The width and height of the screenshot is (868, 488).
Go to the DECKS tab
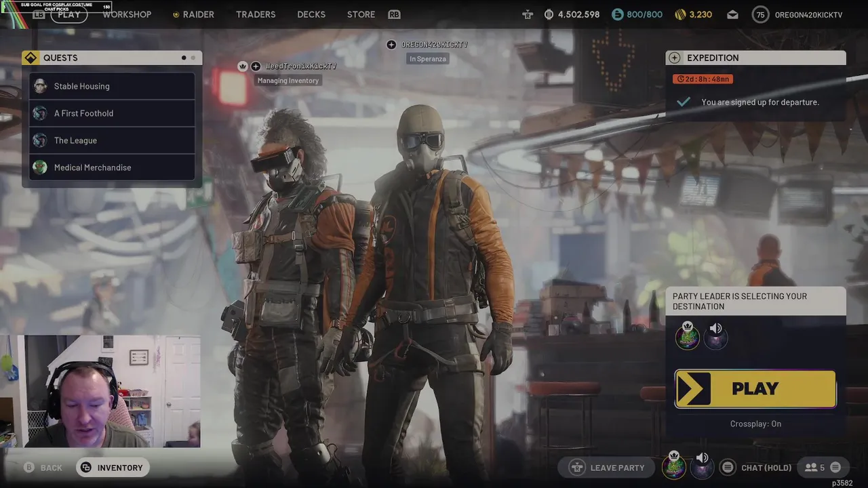point(311,14)
